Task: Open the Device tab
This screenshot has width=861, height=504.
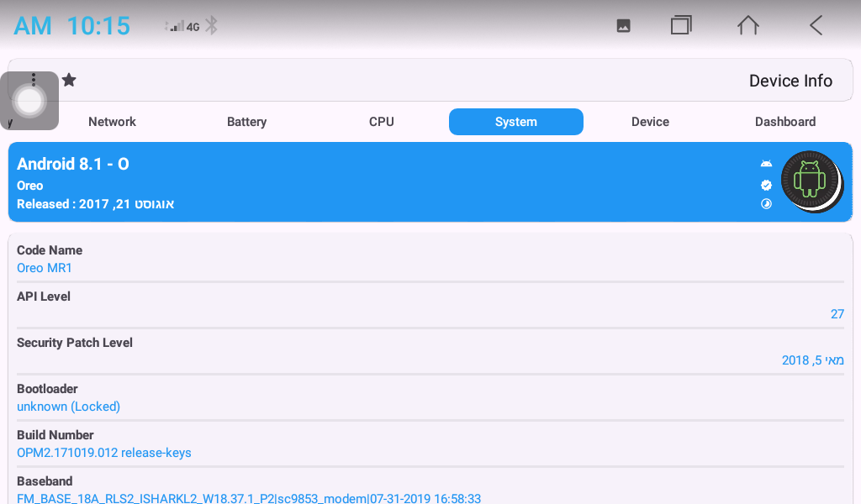Action: click(x=650, y=122)
